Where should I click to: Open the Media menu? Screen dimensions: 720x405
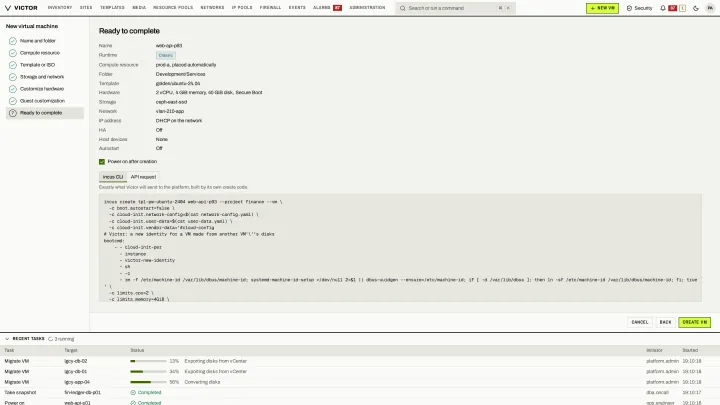139,8
